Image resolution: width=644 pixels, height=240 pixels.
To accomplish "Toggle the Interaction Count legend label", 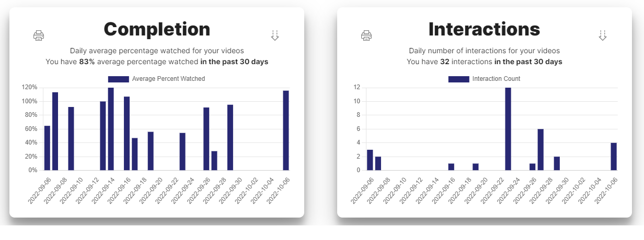I will pyautogui.click(x=496, y=79).
